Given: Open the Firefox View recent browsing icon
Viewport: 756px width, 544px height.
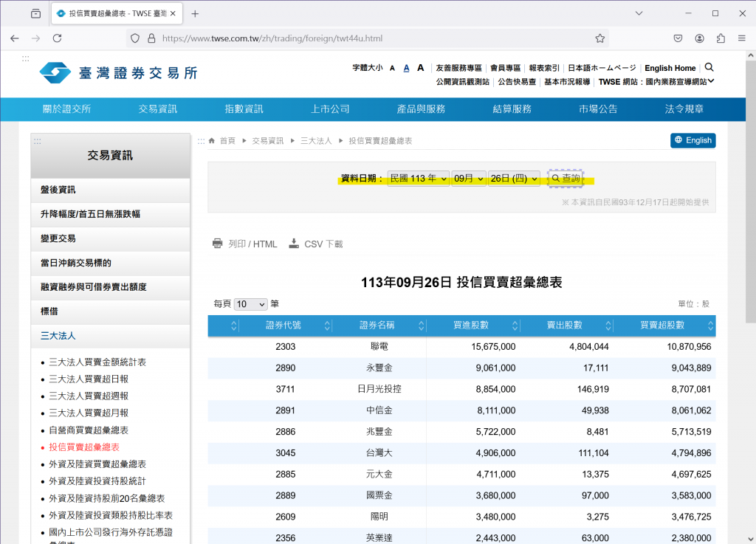Looking at the screenshot, I should tap(35, 13).
